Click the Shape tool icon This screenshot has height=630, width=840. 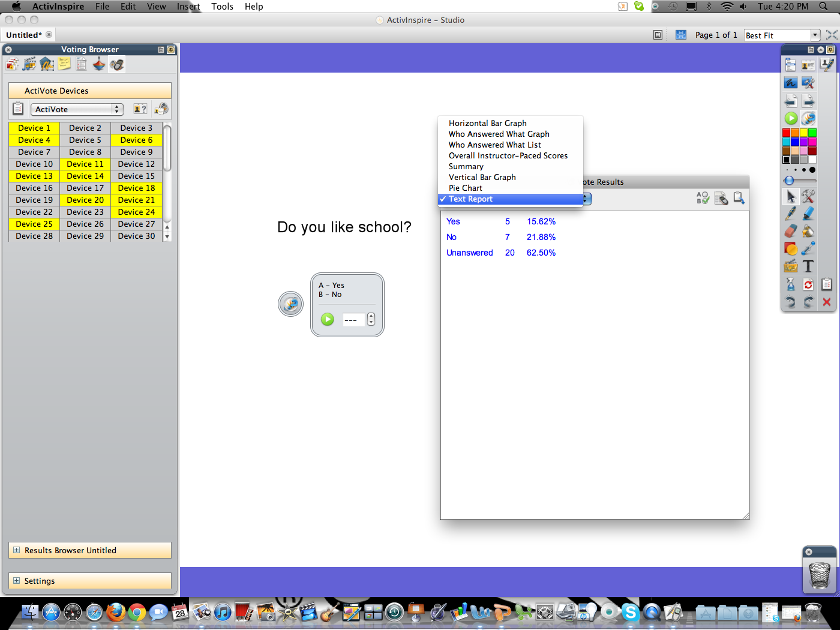(x=791, y=248)
